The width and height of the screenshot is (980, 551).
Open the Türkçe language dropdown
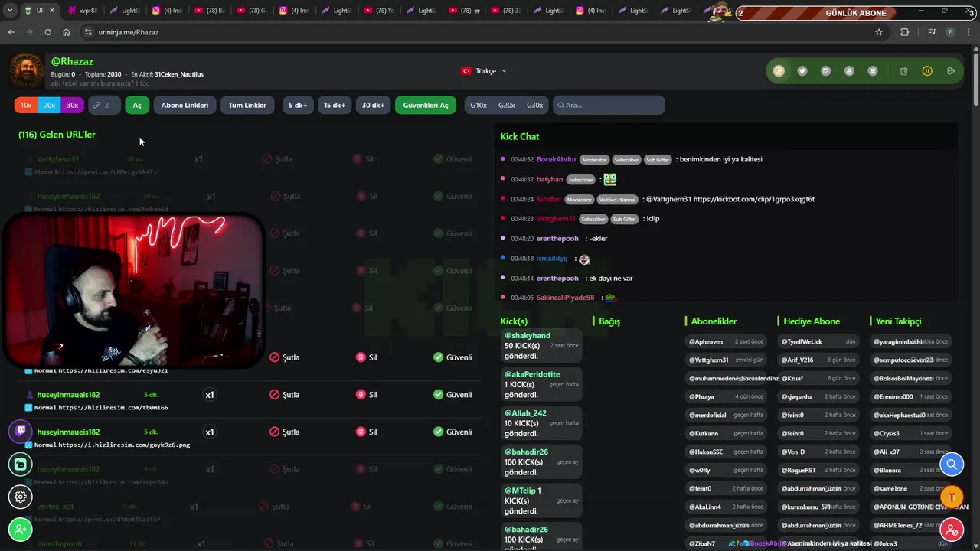(x=484, y=71)
